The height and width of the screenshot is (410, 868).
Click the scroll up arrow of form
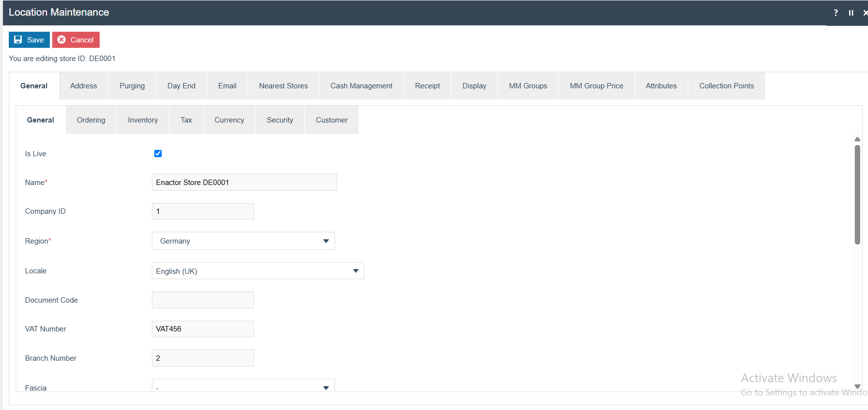(857, 139)
